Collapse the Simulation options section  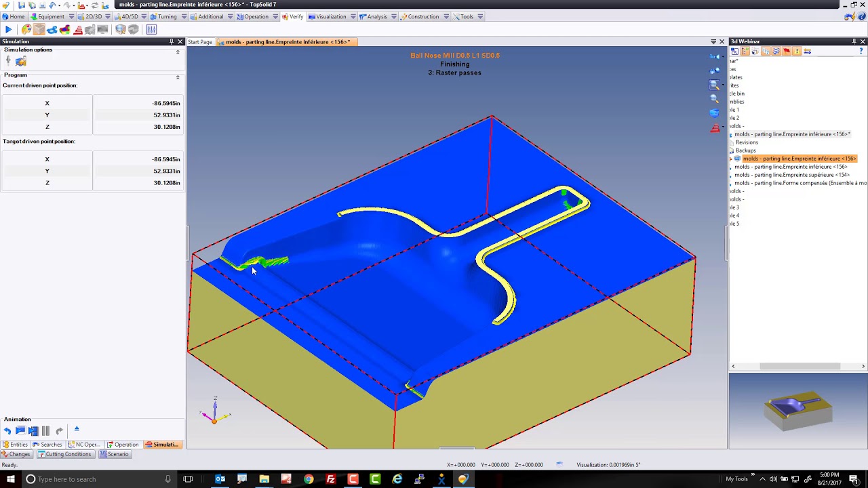178,52
